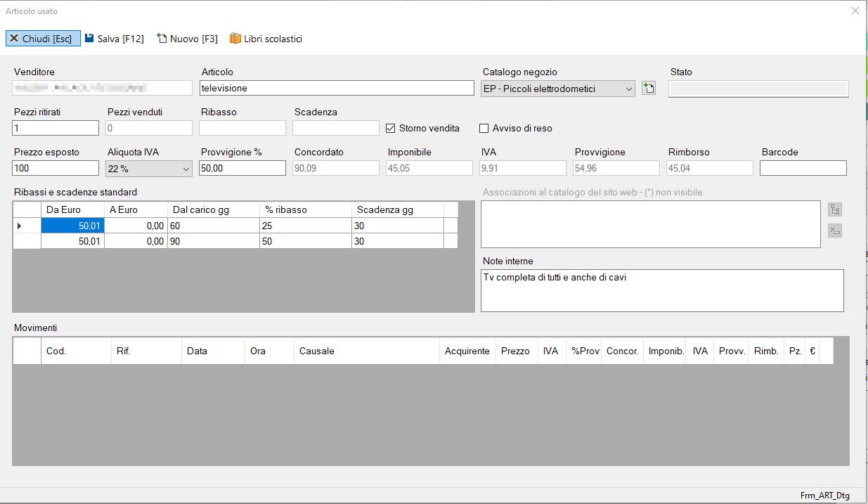Create new item with Nuovo [F3]

point(187,39)
